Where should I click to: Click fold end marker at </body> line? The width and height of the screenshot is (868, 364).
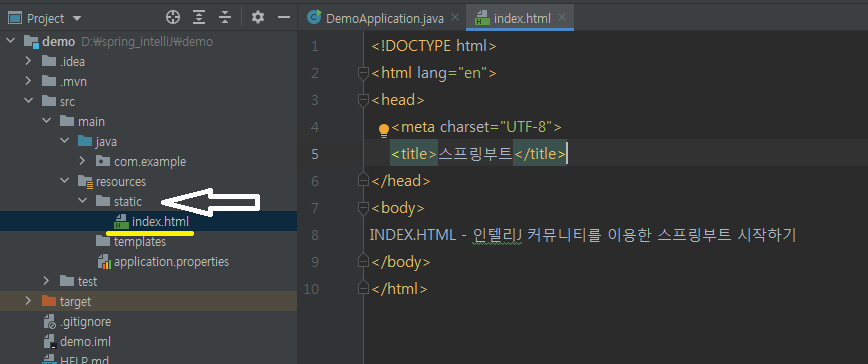point(363,261)
